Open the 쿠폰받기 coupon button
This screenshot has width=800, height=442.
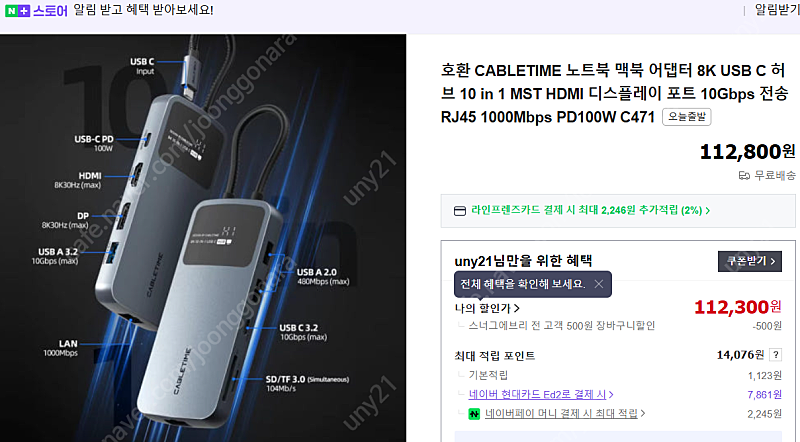[x=749, y=261]
